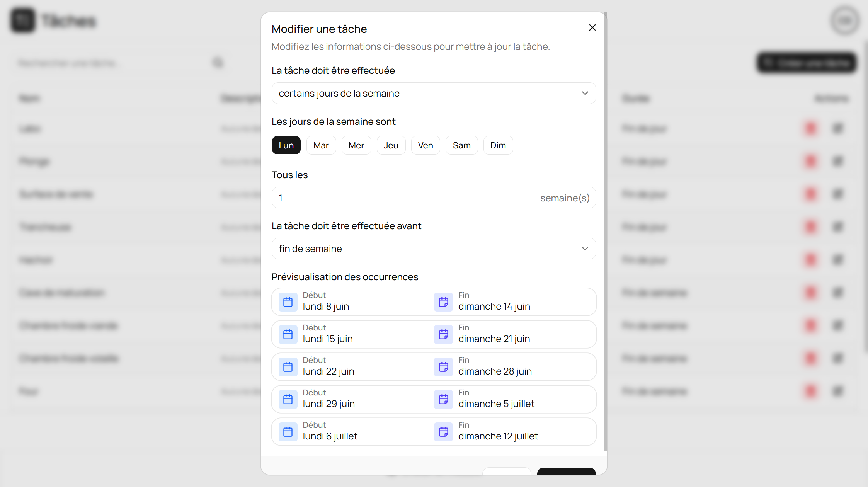Click the chevron of the frequency dropdown
Image resolution: width=868 pixels, height=487 pixels.
[585, 93]
